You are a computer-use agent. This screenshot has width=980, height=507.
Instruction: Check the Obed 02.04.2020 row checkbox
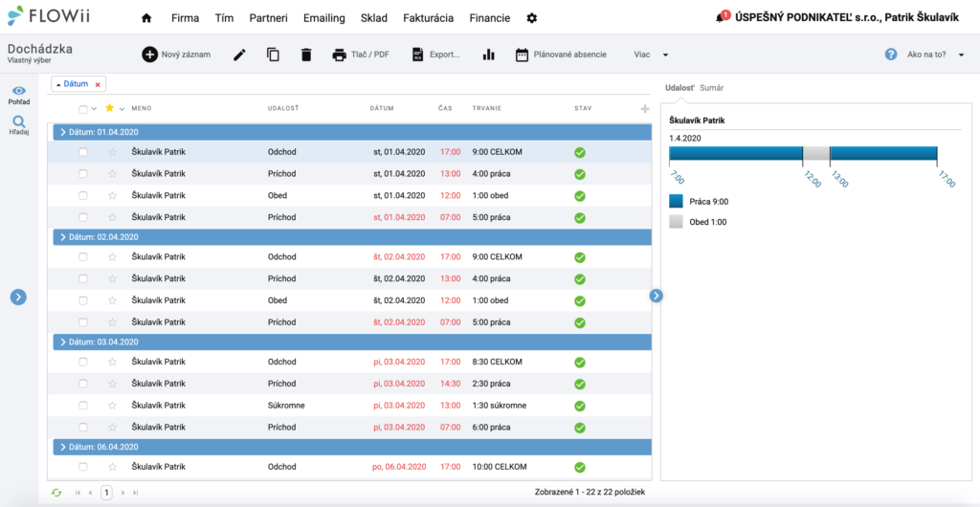click(83, 300)
